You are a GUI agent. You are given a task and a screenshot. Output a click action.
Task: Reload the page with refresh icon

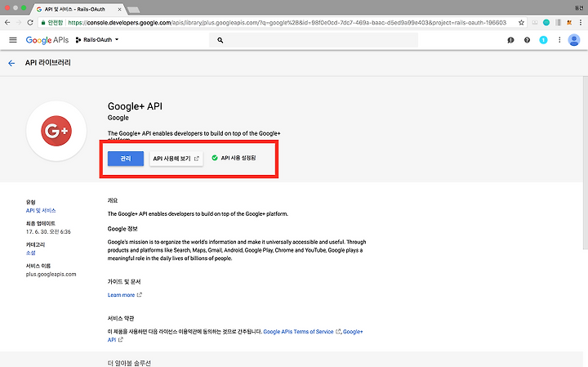click(30, 23)
